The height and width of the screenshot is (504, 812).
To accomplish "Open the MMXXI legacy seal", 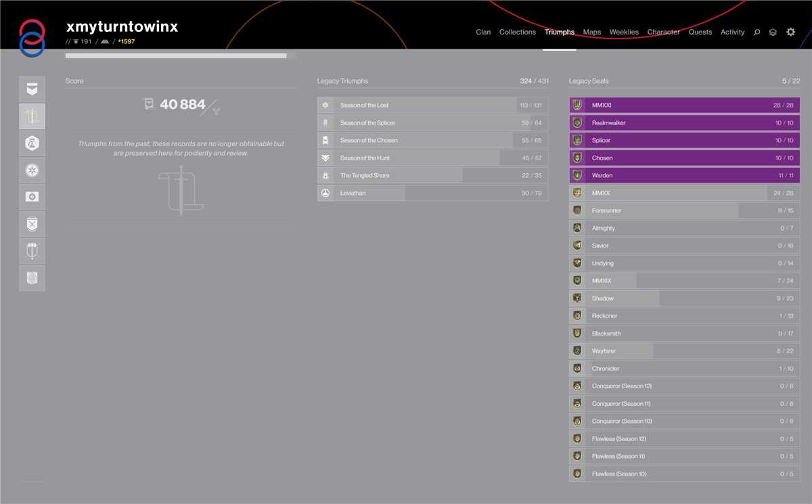I will (684, 106).
